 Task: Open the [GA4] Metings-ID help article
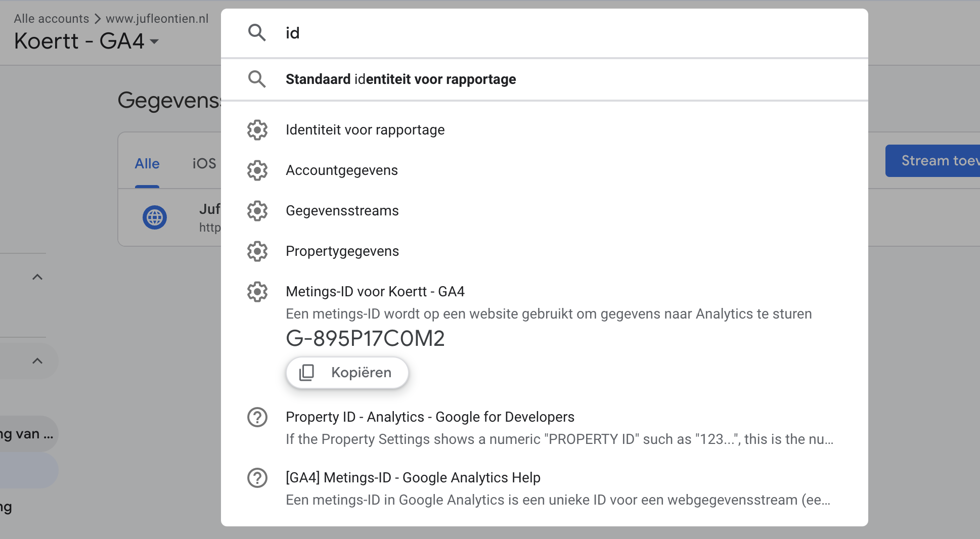[413, 478]
